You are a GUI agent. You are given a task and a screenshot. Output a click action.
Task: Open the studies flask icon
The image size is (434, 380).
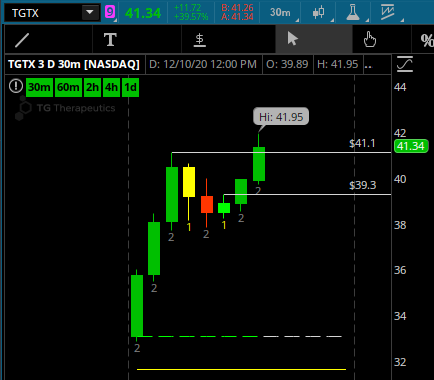pos(353,13)
